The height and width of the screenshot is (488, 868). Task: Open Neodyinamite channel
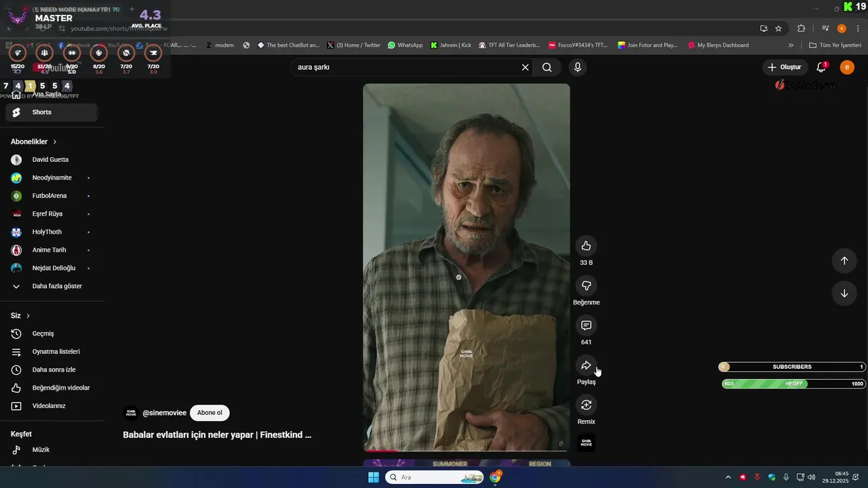[x=52, y=178]
